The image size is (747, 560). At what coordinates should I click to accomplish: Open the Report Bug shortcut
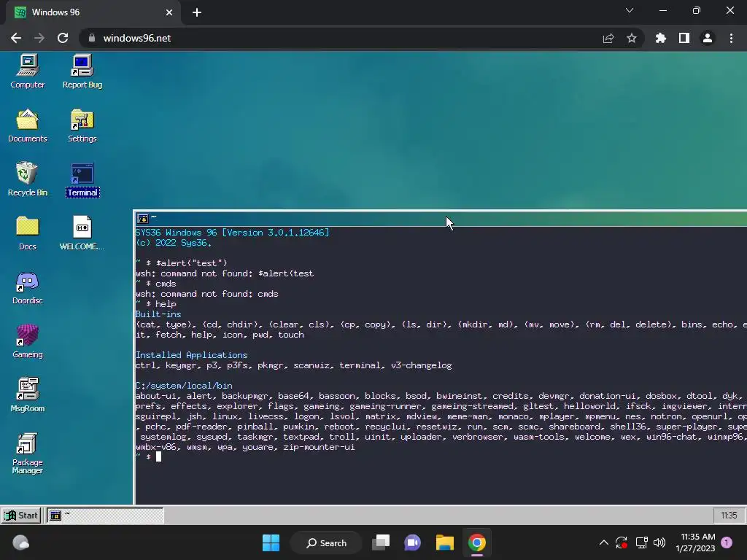(x=82, y=71)
